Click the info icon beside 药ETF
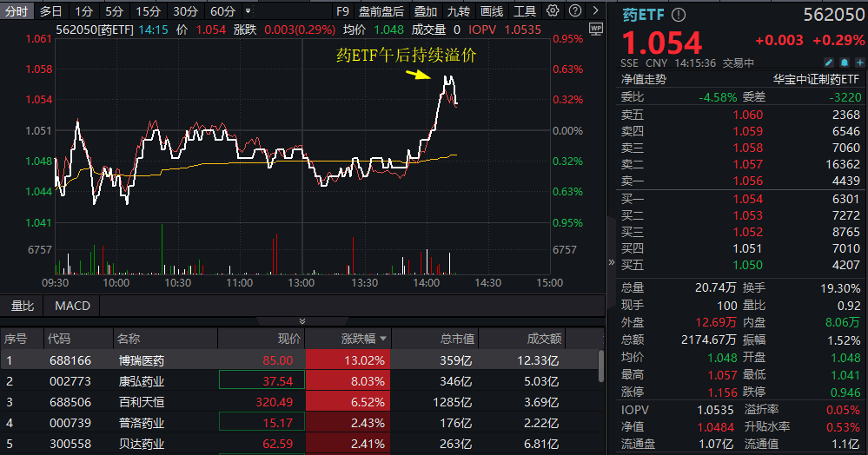Viewport: 868px width, 455px height. point(678,15)
